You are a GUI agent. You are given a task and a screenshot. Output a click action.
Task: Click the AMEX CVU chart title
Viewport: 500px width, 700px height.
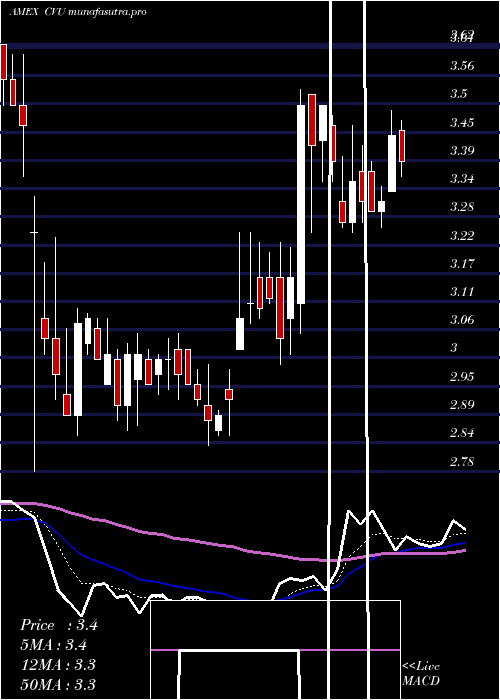[78, 12]
